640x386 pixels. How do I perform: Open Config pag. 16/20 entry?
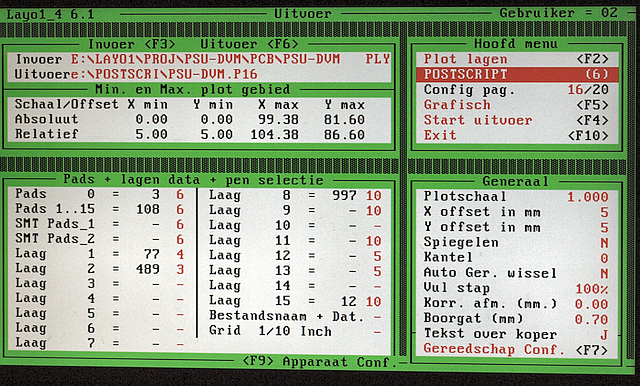point(516,89)
